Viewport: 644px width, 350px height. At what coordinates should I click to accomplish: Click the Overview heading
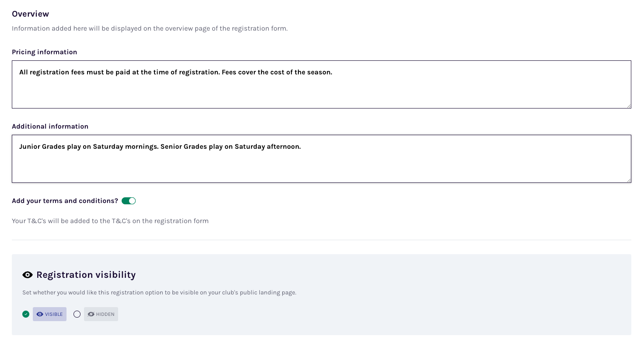coord(30,14)
